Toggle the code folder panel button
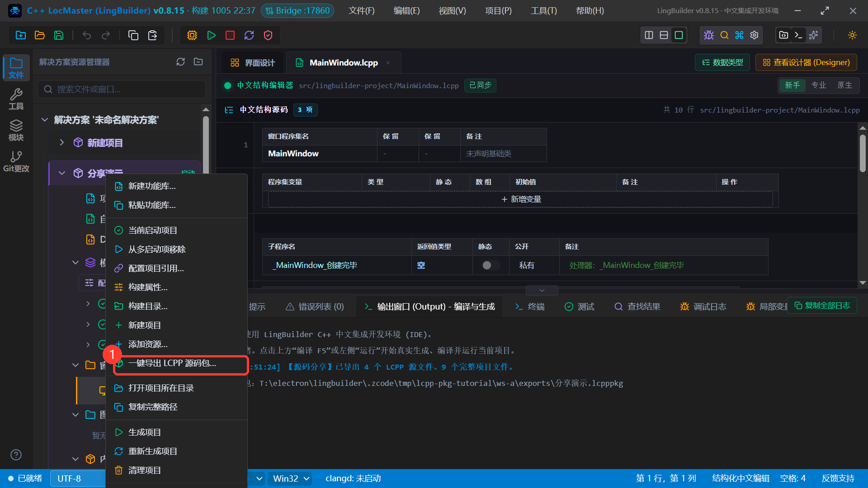The image size is (868, 488). tap(784, 35)
